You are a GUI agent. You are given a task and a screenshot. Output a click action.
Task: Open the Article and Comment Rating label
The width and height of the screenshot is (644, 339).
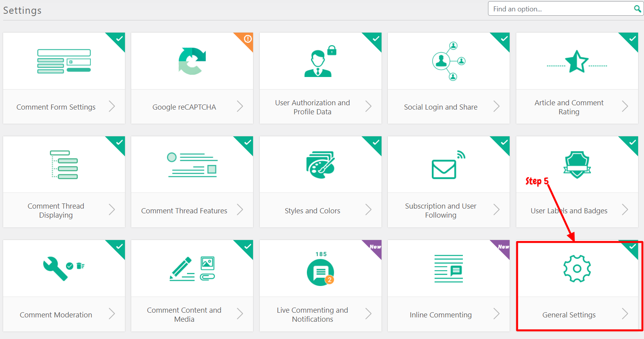pyautogui.click(x=569, y=107)
